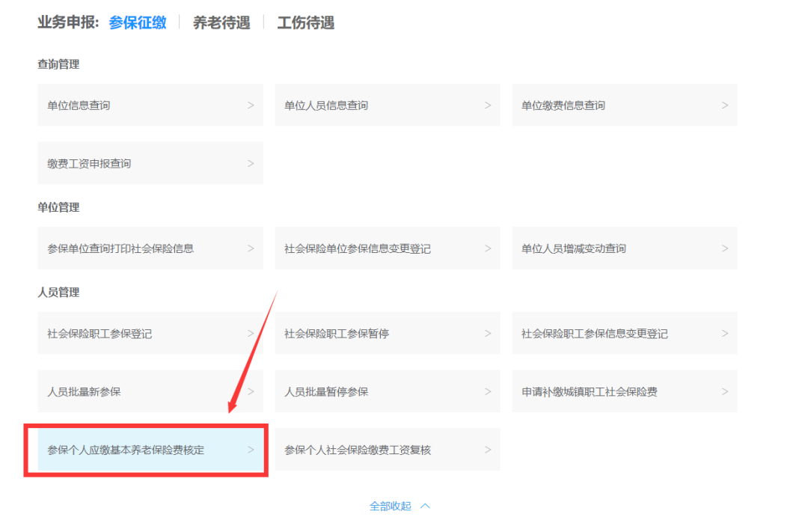Click the arrow on 申请补缴城镇职工社会保险费
Viewport: 808px width, 532px height.
(x=725, y=392)
